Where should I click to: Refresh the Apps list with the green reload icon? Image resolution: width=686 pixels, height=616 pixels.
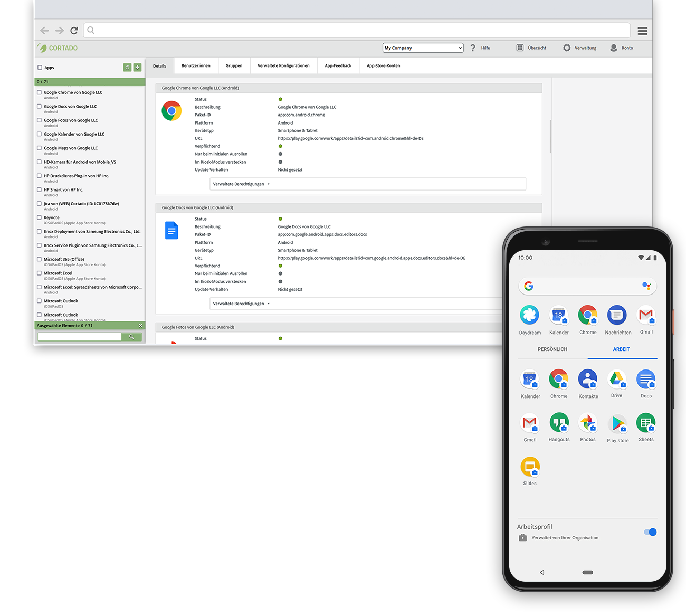127,67
